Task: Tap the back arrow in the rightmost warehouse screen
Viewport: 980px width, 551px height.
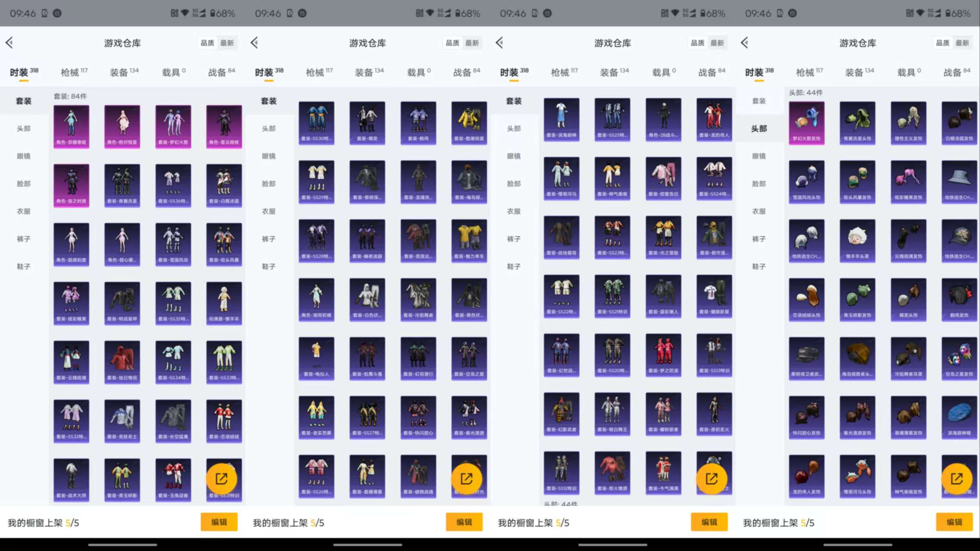Action: (x=745, y=43)
